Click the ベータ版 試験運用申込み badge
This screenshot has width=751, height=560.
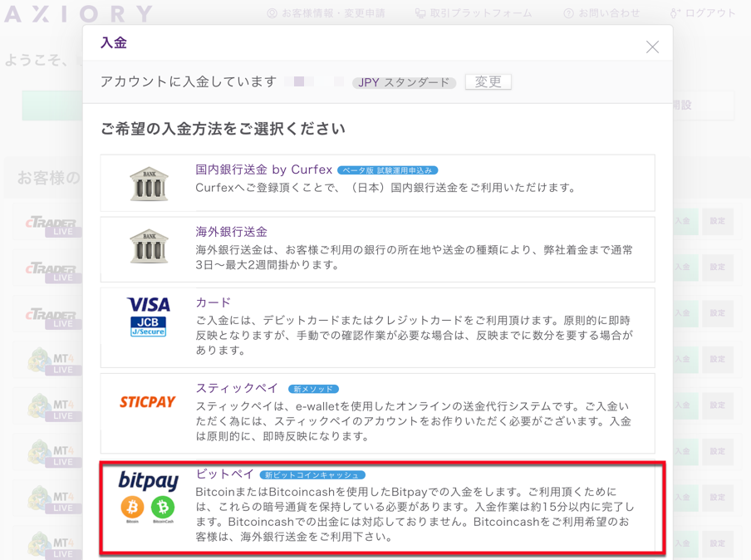(x=387, y=170)
